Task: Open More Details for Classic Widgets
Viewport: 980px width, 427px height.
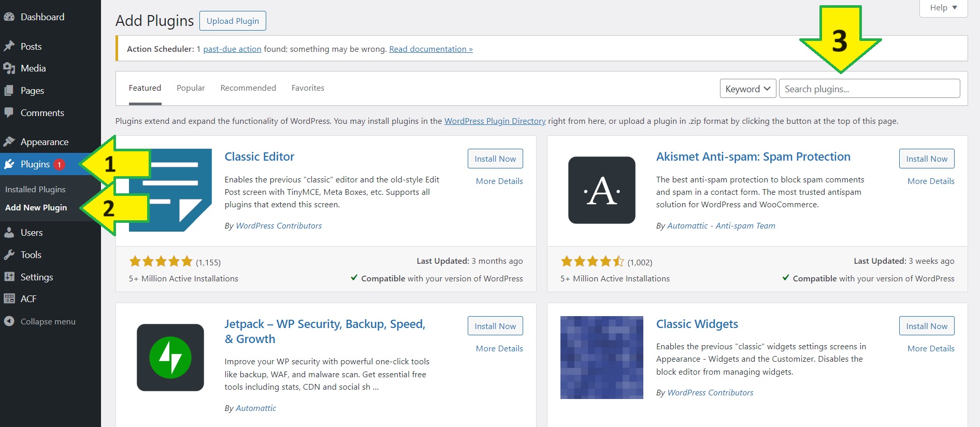Action: tap(931, 348)
